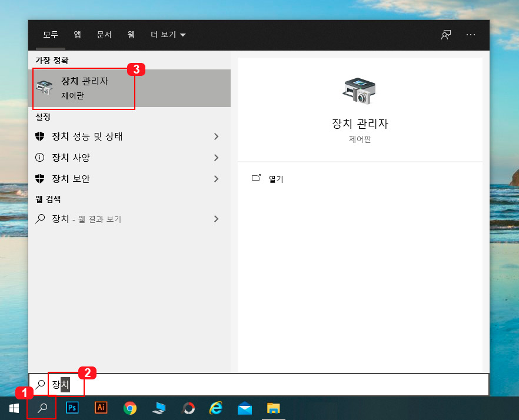Image resolution: width=519 pixels, height=420 pixels.
Task: Open File Explorer from the taskbar
Action: coord(274,407)
